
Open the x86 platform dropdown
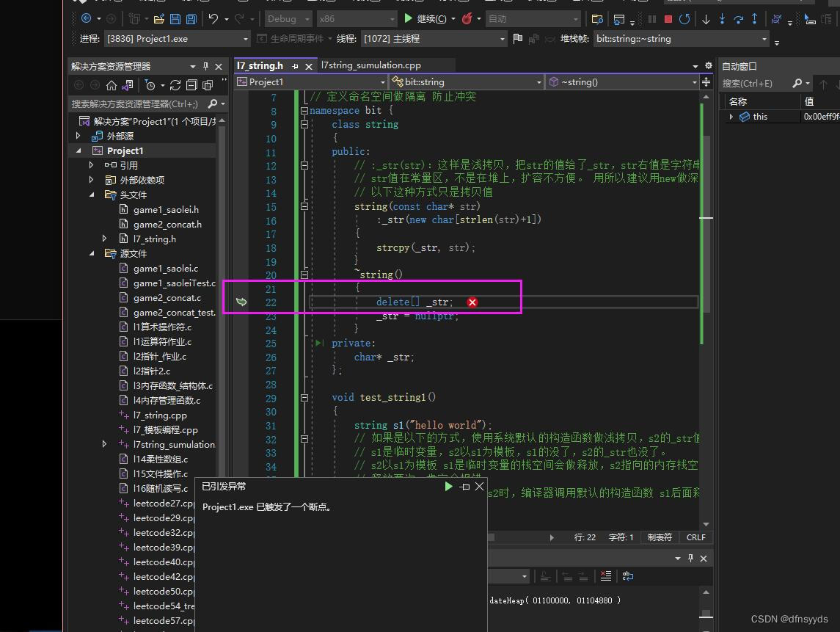(x=356, y=19)
